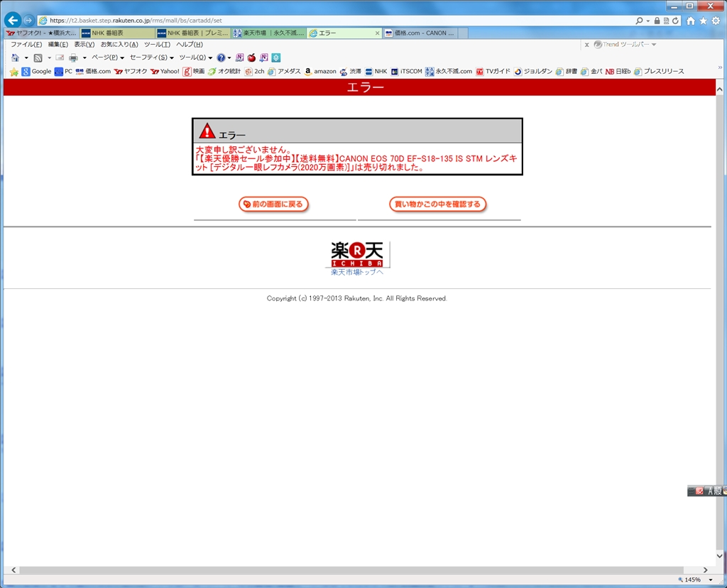Open the ヘルプ(H) menu
727x588 pixels.
190,45
